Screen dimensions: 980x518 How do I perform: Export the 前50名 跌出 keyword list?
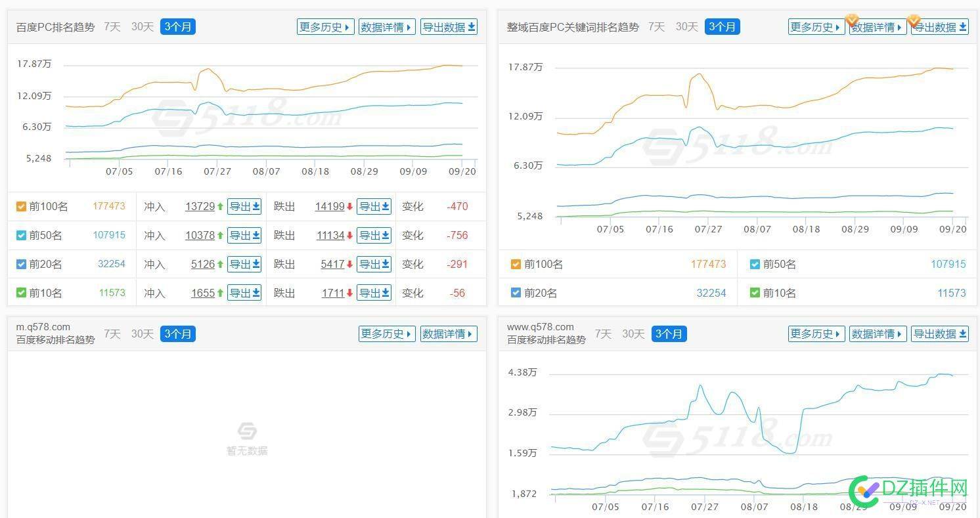click(x=374, y=235)
